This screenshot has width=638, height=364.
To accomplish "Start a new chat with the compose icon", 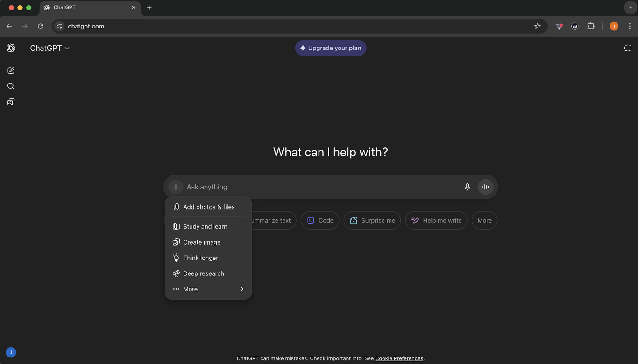I will coord(11,70).
